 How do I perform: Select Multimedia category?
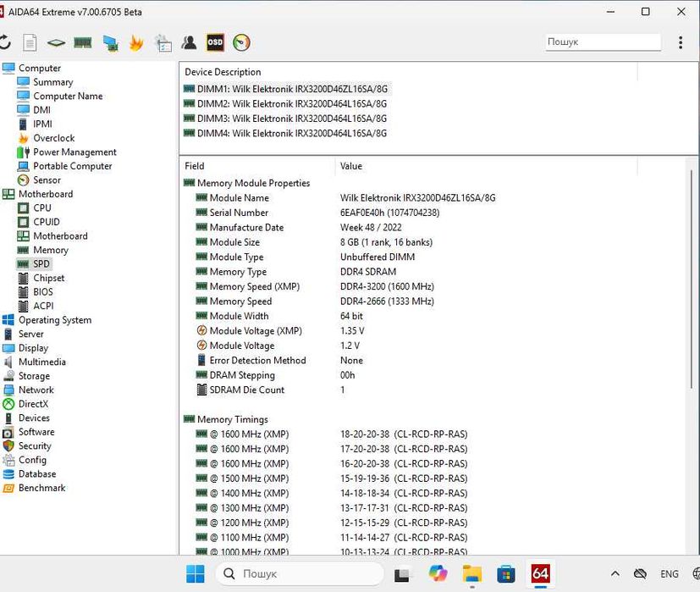pos(42,362)
